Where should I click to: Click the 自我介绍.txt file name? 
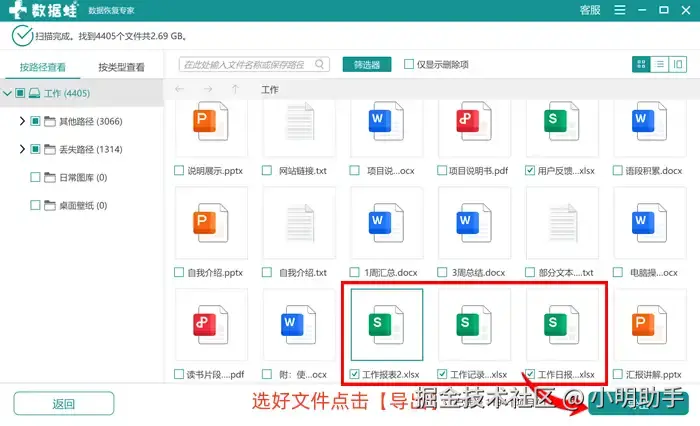click(303, 272)
